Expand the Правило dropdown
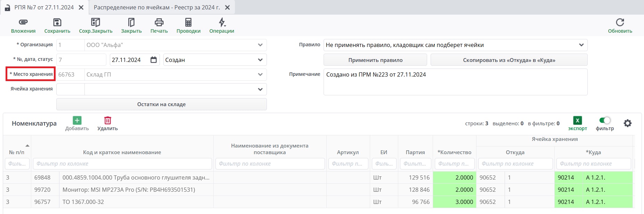The height and width of the screenshot is (214, 644). pos(581,45)
